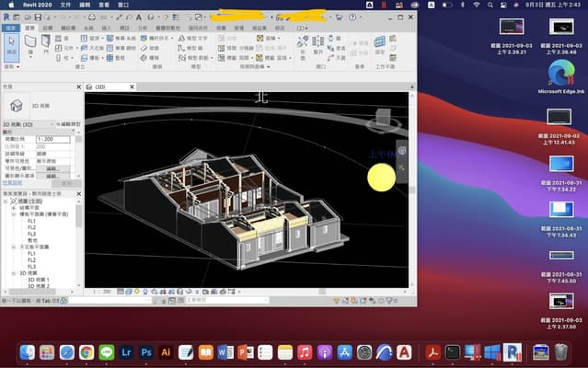Choose the Wall tool icon
The image size is (588, 368).
(30, 41)
